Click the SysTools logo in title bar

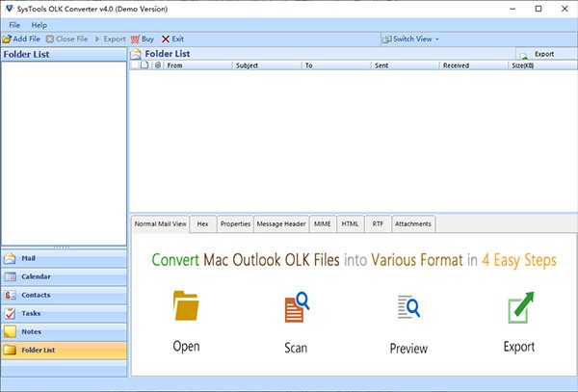pos(9,9)
